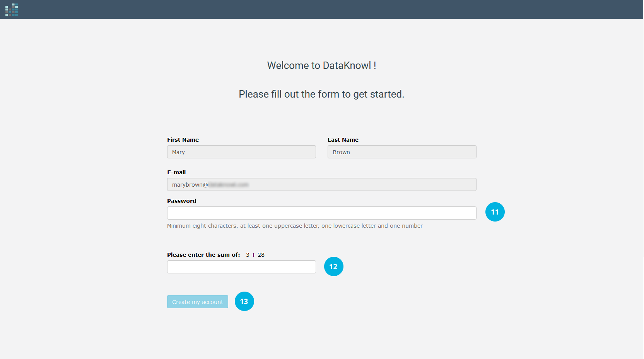Click the DataKnowl logo icon
Viewport: 644px width, 359px height.
click(x=12, y=10)
